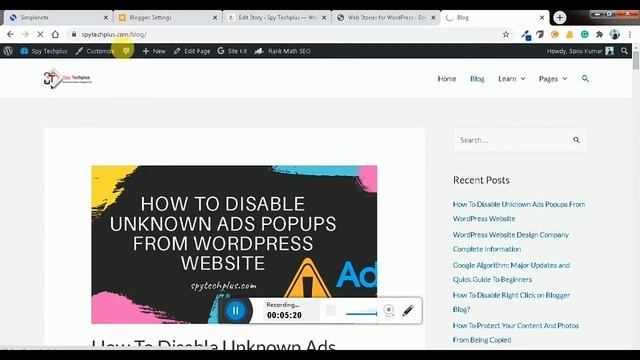
Task: Open the extensions puzzle icon
Action: pyautogui.click(x=599, y=35)
